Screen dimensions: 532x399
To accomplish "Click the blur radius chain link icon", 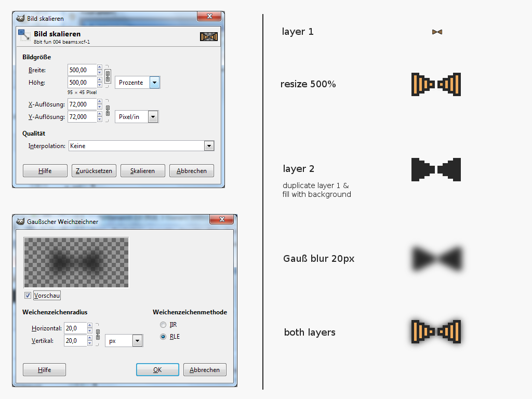I will click(97, 334).
